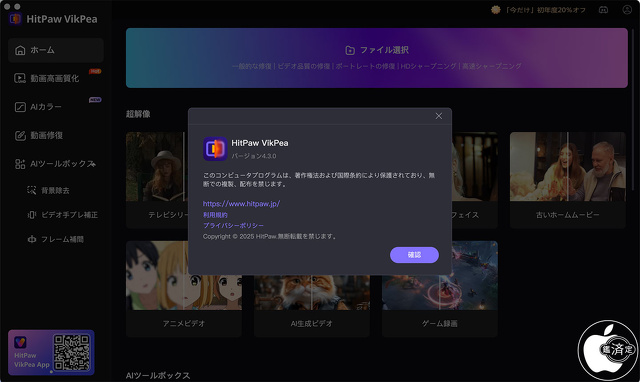Open the ホーム home menu item
The width and height of the screenshot is (640, 382).
click(56, 50)
